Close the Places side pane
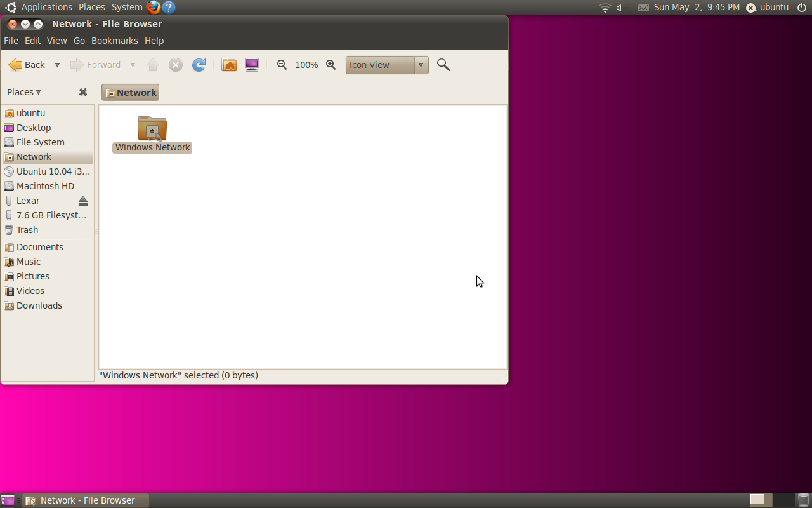This screenshot has height=508, width=812. point(83,92)
